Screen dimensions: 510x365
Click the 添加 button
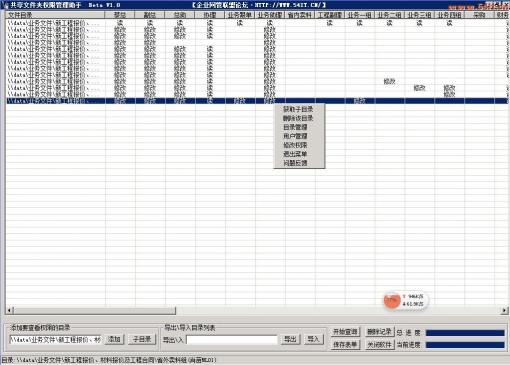114,339
